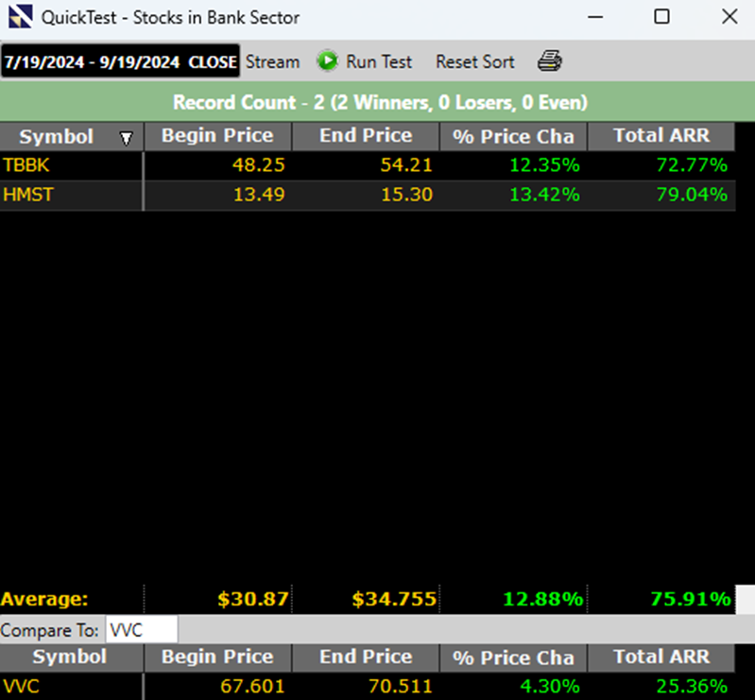The height and width of the screenshot is (700, 755).
Task: Minimize the QuickTest window
Action: (x=596, y=17)
